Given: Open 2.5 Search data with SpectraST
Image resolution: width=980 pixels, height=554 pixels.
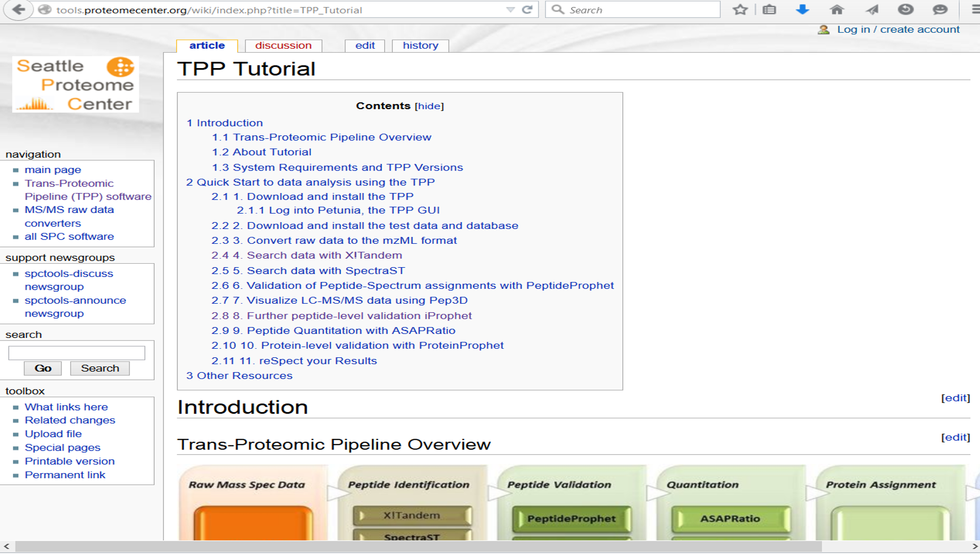Looking at the screenshot, I should [308, 271].
